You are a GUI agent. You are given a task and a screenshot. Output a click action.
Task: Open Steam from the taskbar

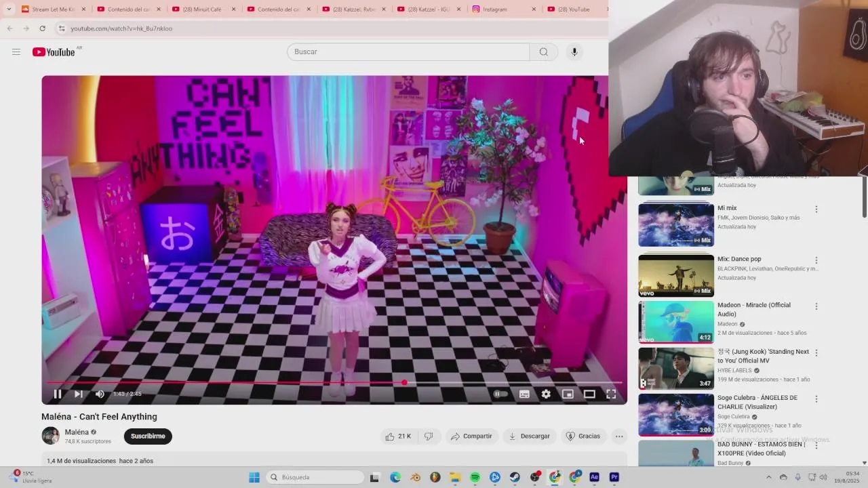coord(515,477)
